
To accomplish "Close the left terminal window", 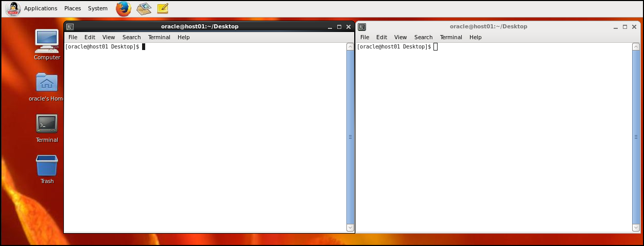I will coord(349,27).
